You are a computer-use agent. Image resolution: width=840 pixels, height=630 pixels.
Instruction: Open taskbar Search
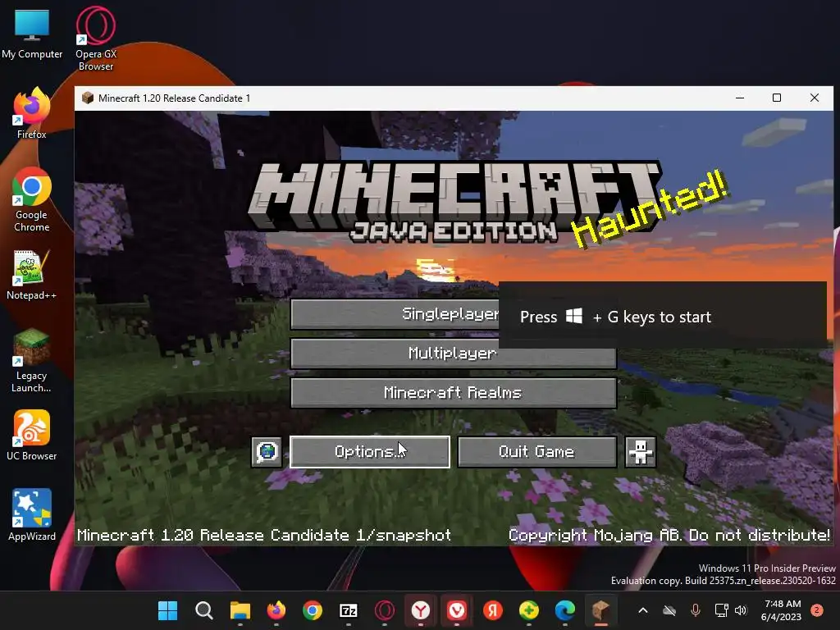[x=204, y=610]
